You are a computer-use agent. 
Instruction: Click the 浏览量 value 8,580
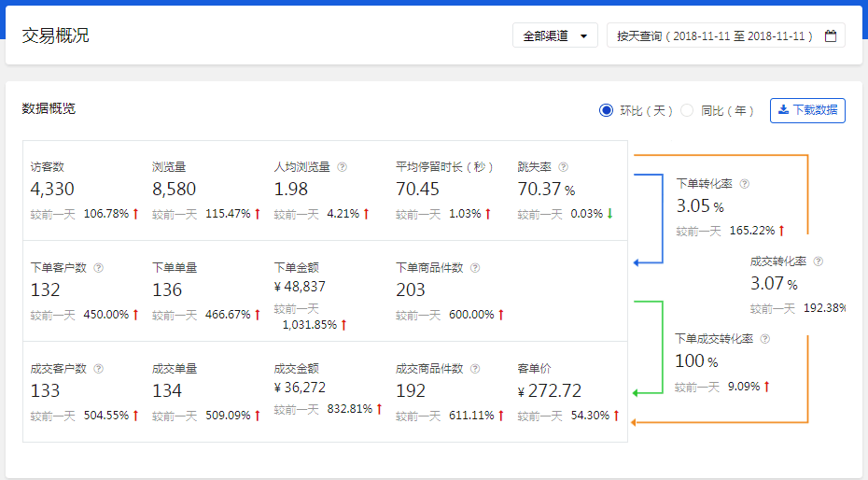[x=174, y=190]
